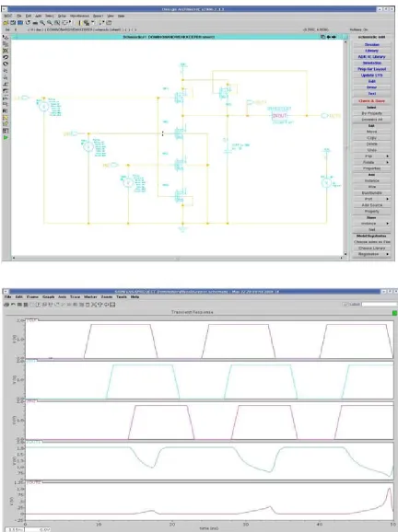Click the redo curved arrow in left vertical palette

(6, 64)
